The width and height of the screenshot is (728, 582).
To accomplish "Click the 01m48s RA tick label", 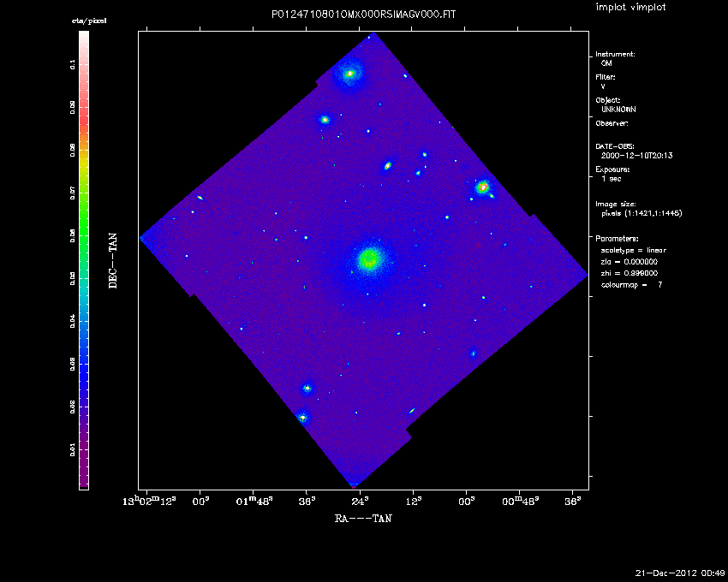I will [254, 502].
